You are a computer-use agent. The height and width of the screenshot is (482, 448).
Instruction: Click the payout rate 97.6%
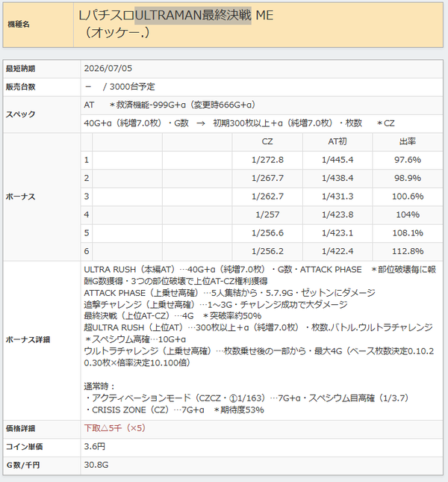(408, 160)
